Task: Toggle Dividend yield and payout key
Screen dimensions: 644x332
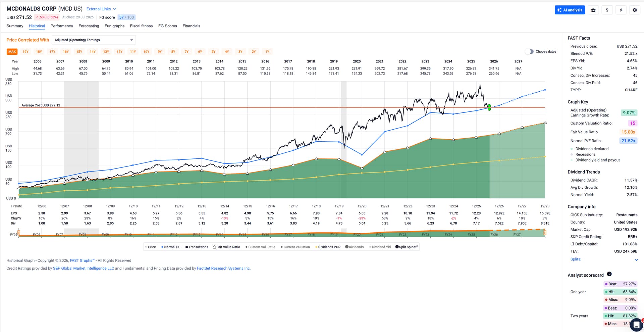Action: coord(595,160)
